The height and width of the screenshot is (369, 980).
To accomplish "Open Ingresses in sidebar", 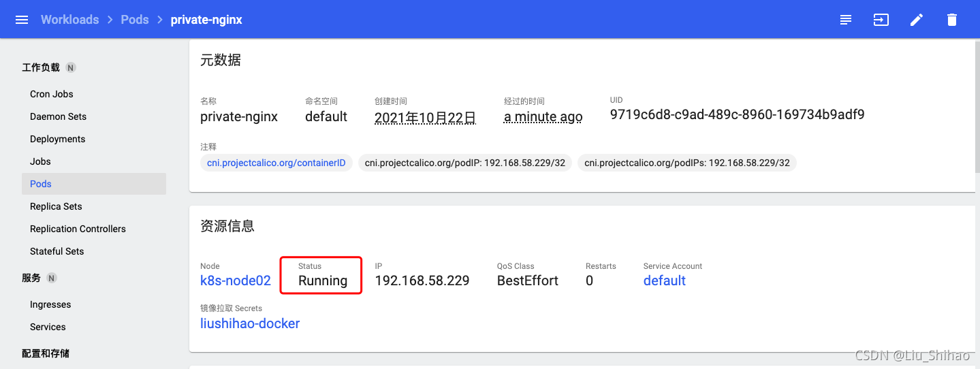I will (x=50, y=304).
